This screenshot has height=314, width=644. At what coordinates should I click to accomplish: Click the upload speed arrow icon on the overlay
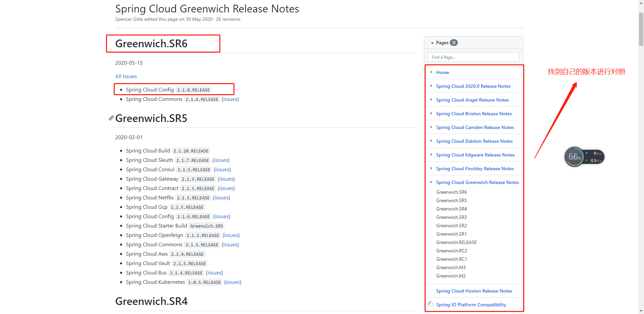586,153
